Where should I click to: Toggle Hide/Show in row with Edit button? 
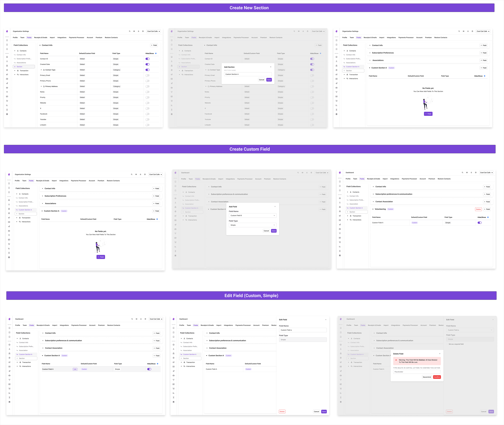tap(149, 369)
